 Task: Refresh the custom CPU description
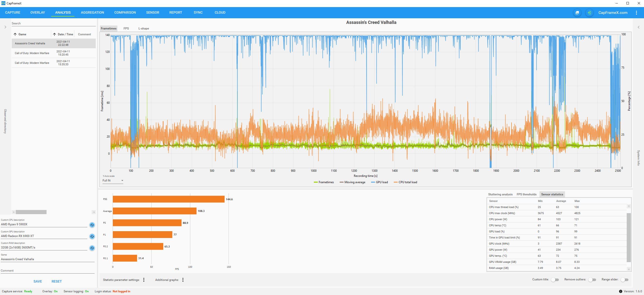[x=92, y=225]
